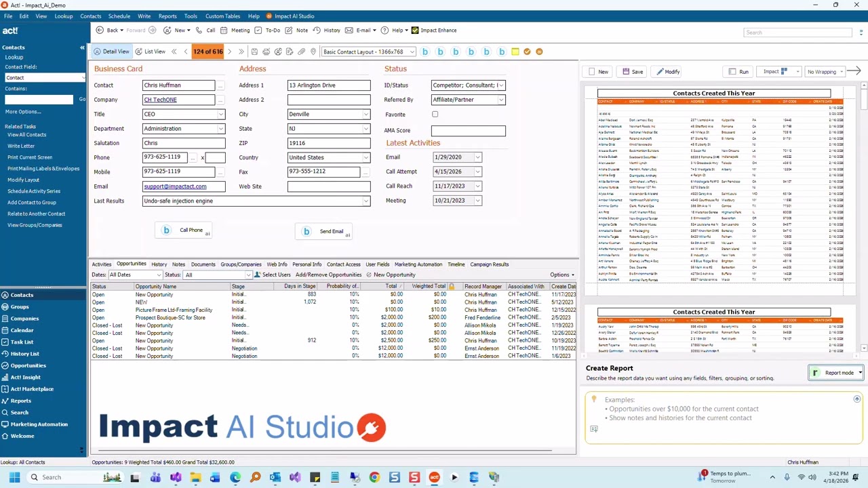Jump to the first contact record
868x488 pixels.
click(174, 52)
